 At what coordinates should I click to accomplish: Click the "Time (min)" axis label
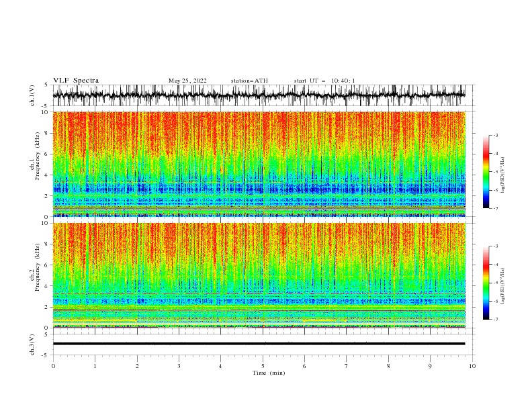point(269,373)
